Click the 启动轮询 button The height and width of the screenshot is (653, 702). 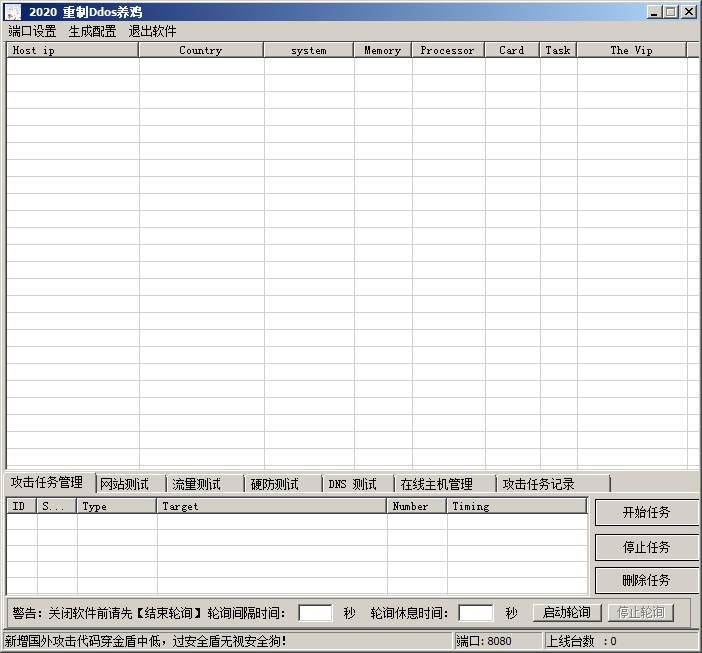click(567, 612)
